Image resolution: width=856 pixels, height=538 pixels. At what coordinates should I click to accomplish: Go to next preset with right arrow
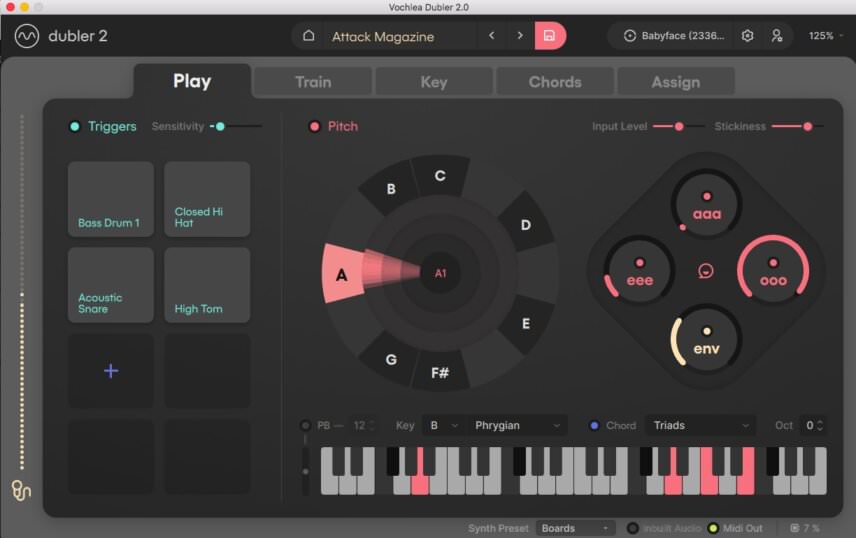(x=520, y=36)
